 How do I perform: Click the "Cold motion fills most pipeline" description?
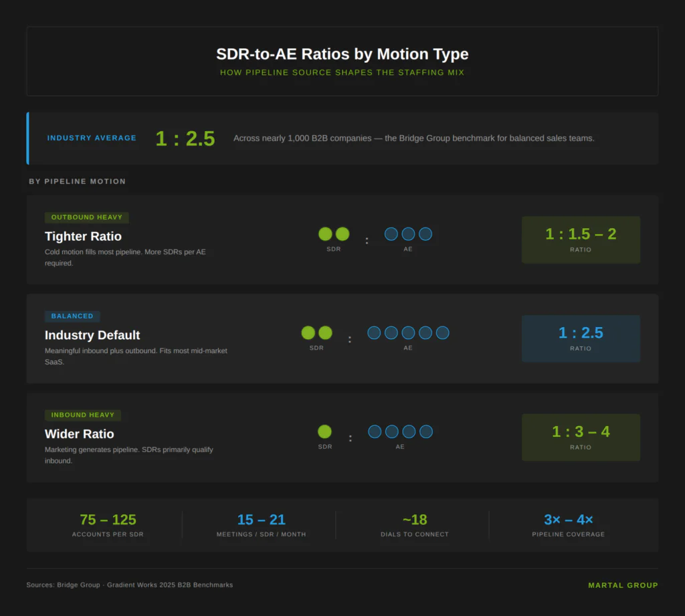click(x=125, y=258)
